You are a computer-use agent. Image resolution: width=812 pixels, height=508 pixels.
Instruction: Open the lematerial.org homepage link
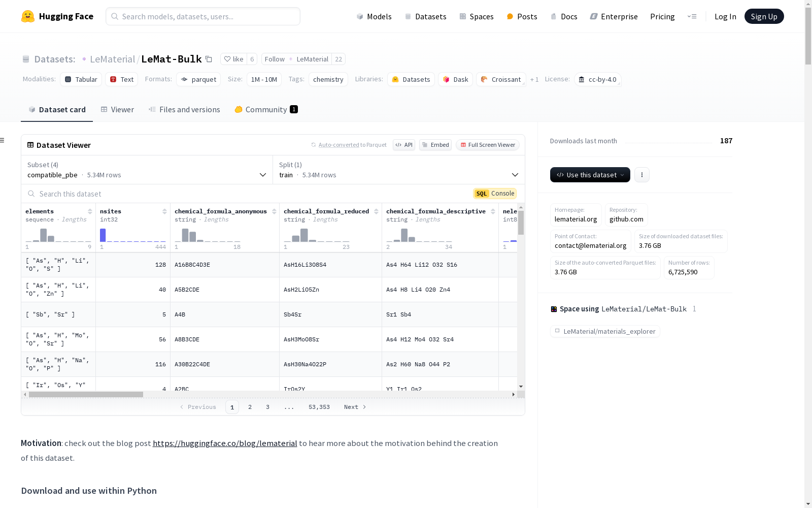pyautogui.click(x=576, y=219)
